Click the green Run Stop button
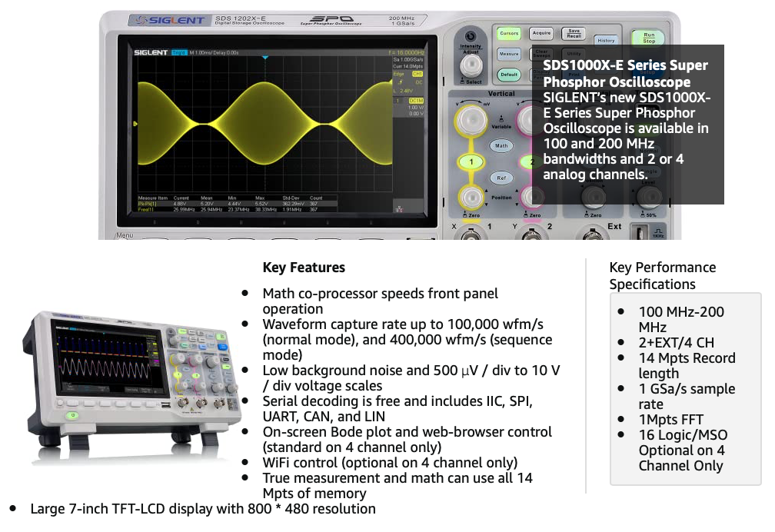This screenshot has height=532, width=775. 648,38
